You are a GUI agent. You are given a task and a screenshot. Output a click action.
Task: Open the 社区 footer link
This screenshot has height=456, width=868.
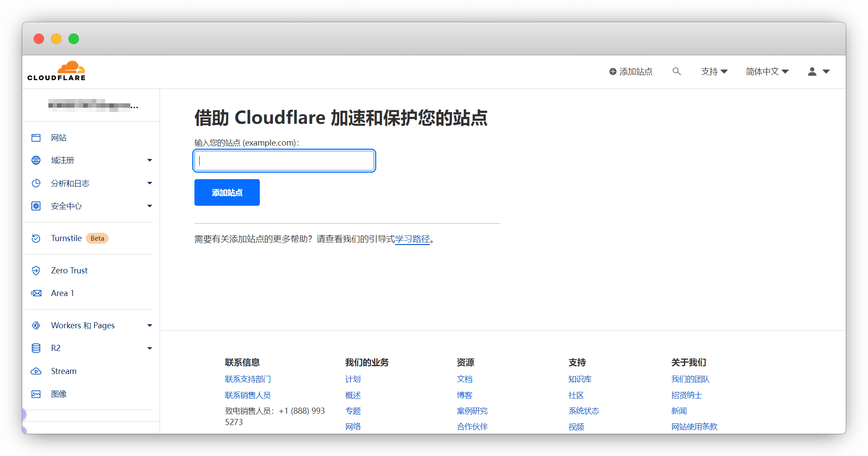[x=576, y=395]
